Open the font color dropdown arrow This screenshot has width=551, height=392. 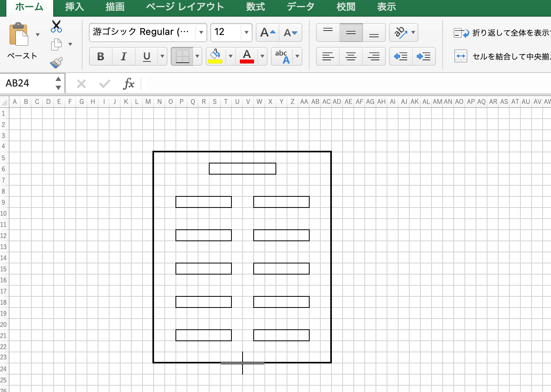click(262, 56)
